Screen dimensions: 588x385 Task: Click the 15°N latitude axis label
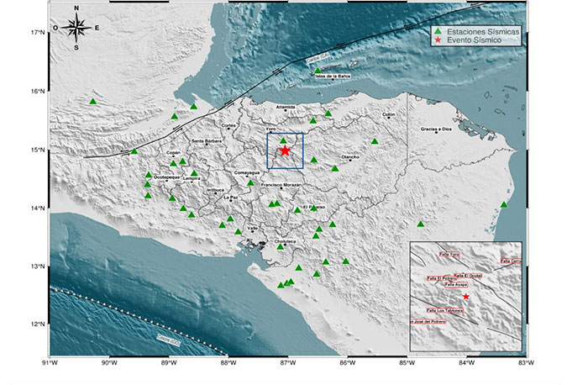(35, 150)
